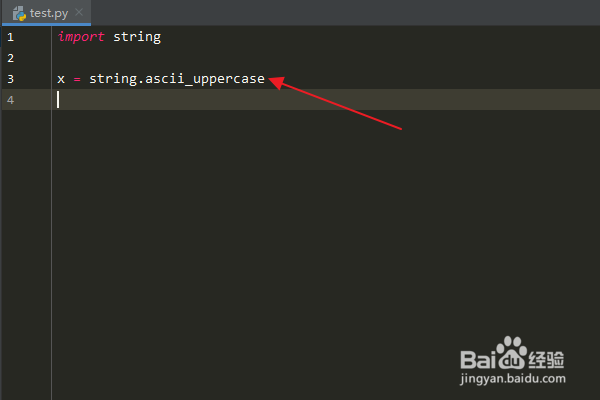
Task: Select line number 4 in the gutter
Action: (10, 100)
